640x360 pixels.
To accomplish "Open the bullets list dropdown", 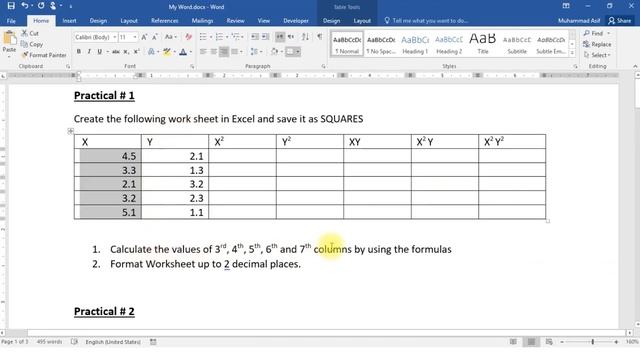I will [x=211, y=37].
